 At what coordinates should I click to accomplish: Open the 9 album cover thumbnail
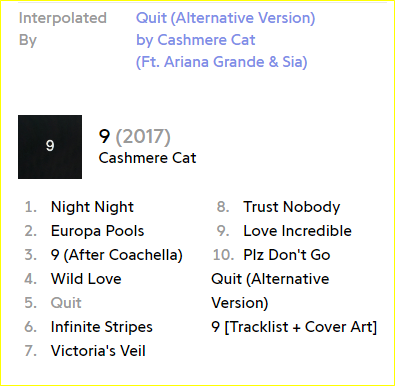pos(50,147)
